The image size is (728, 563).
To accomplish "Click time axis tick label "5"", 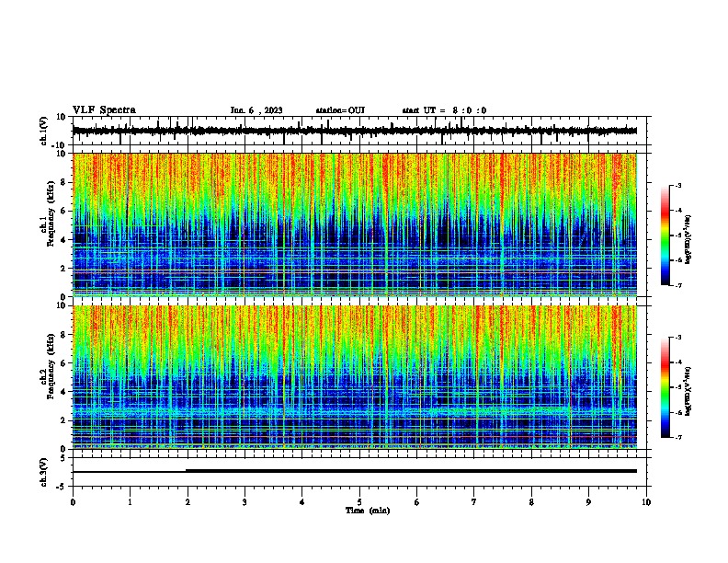I will coord(359,501).
